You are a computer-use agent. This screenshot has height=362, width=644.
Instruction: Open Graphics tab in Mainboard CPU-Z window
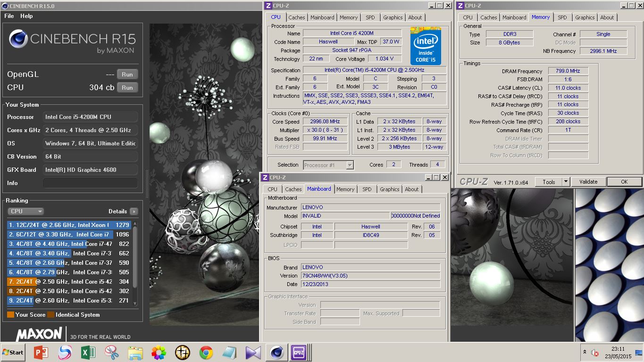(x=390, y=189)
